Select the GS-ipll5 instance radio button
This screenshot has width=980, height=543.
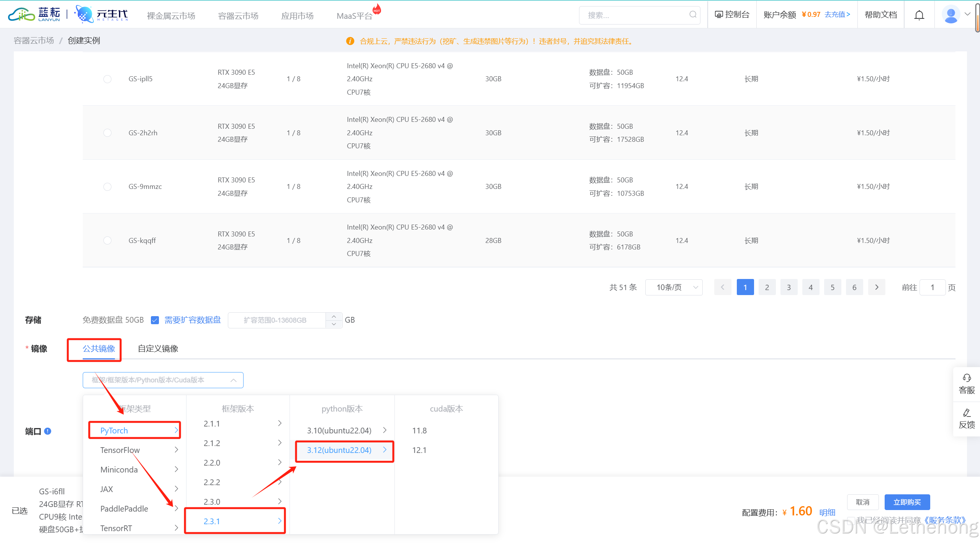(x=107, y=79)
